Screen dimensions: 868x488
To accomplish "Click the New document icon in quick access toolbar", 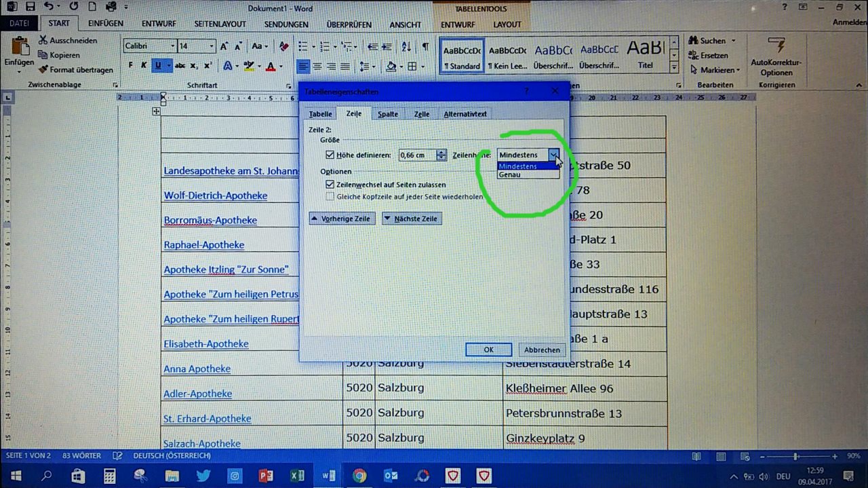I will 92,7.
